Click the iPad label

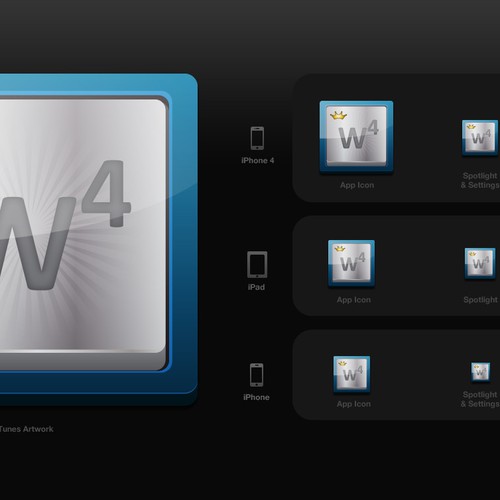(256, 287)
